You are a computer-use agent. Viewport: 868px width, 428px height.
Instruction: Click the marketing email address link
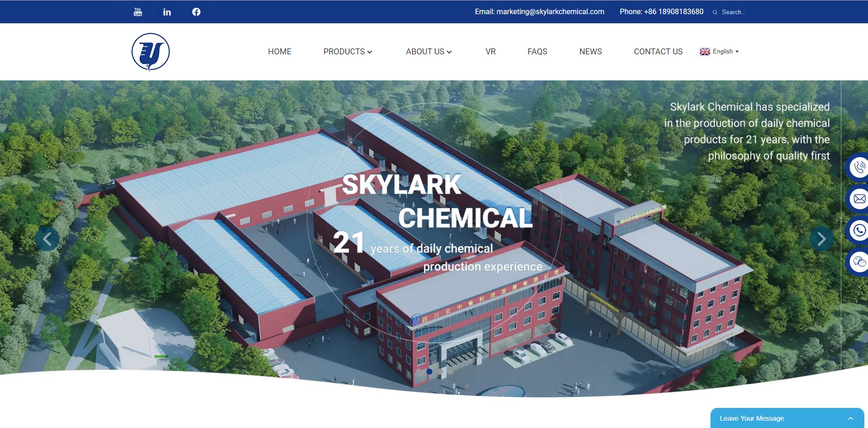pyautogui.click(x=539, y=12)
